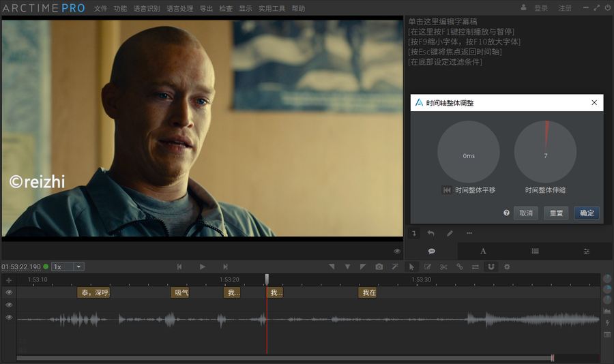Screen dimensions: 614x364
Task: Switch to the 'A' style tab
Action: 483,252
